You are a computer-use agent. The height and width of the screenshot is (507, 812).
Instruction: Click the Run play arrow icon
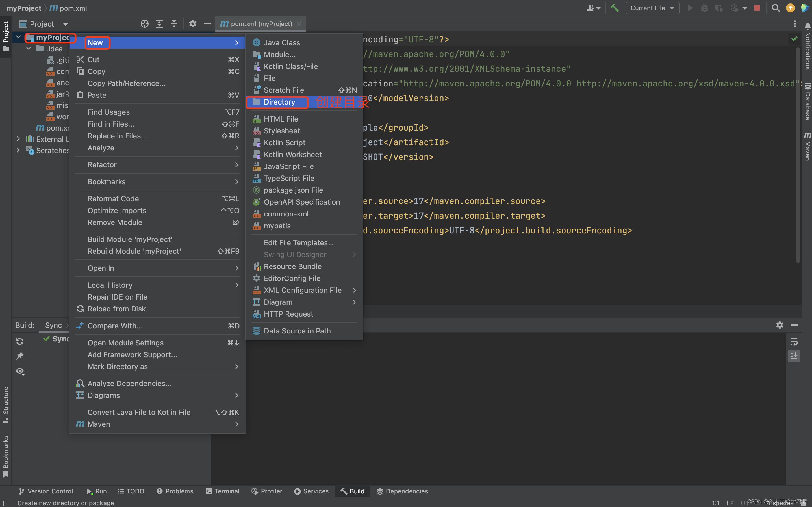tap(690, 8)
